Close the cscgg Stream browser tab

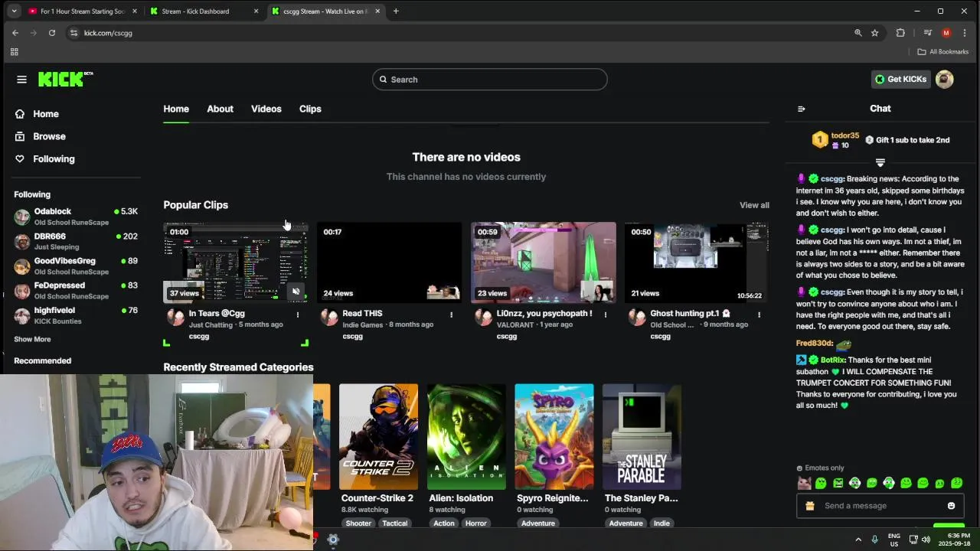coord(377,11)
